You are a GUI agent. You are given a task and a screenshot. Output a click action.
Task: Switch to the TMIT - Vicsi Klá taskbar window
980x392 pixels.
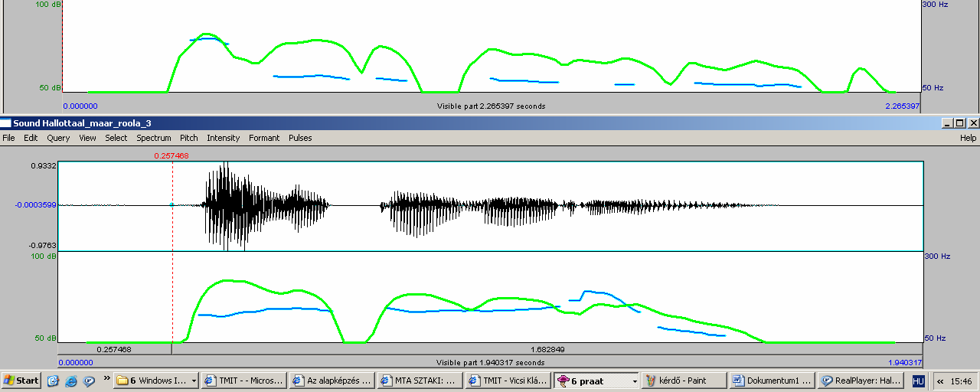pos(509,381)
